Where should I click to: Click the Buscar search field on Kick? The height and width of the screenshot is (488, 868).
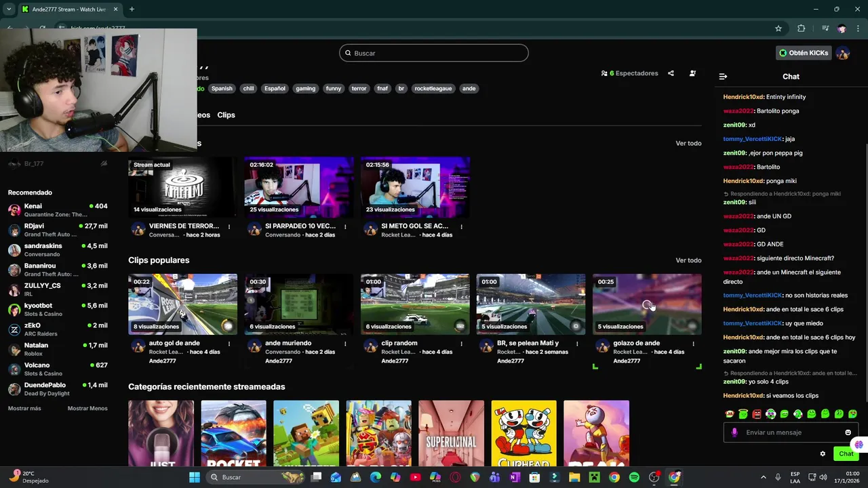click(434, 53)
